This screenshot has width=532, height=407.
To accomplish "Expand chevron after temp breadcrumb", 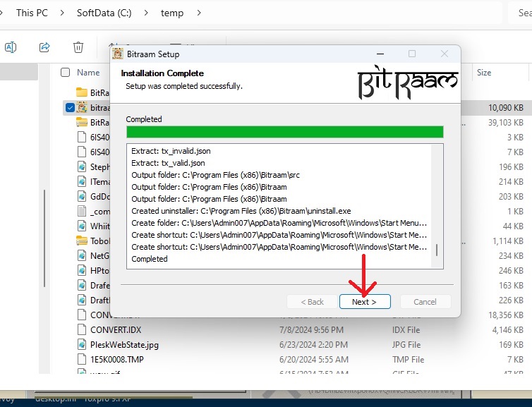I will click(199, 13).
